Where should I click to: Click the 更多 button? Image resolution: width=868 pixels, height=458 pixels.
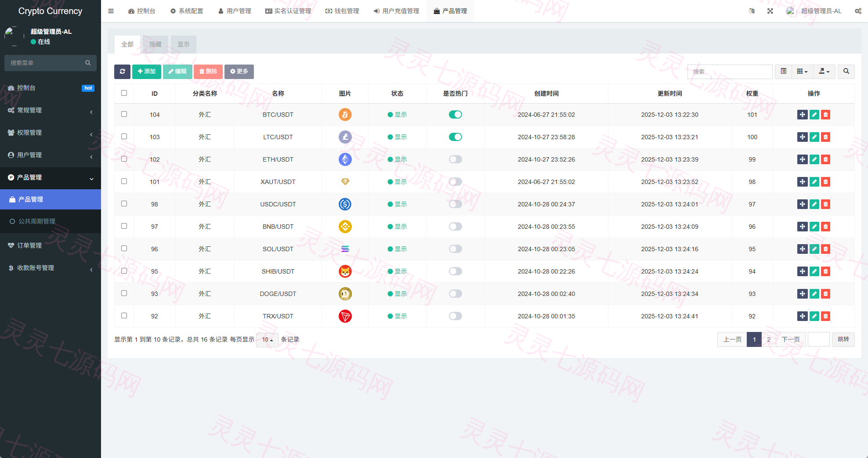(239, 72)
